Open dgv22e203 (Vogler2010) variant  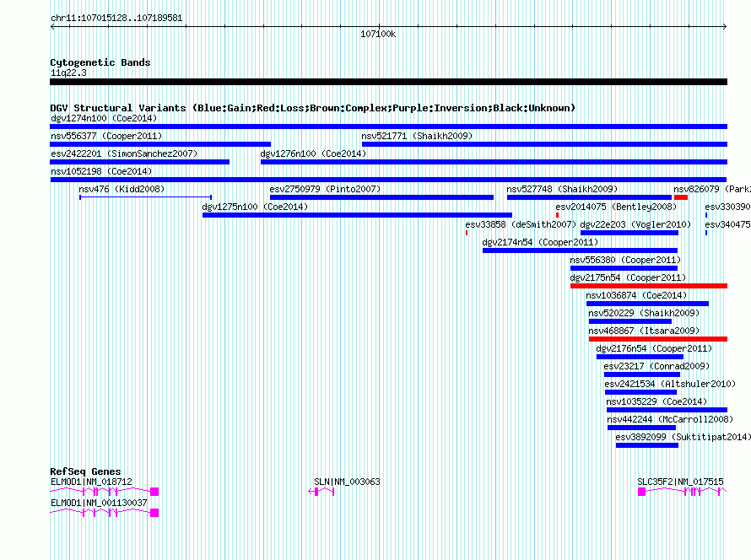pyautogui.click(x=629, y=233)
